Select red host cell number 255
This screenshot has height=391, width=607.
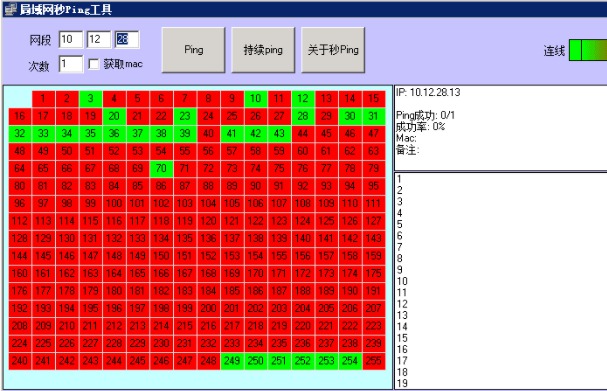point(374,361)
